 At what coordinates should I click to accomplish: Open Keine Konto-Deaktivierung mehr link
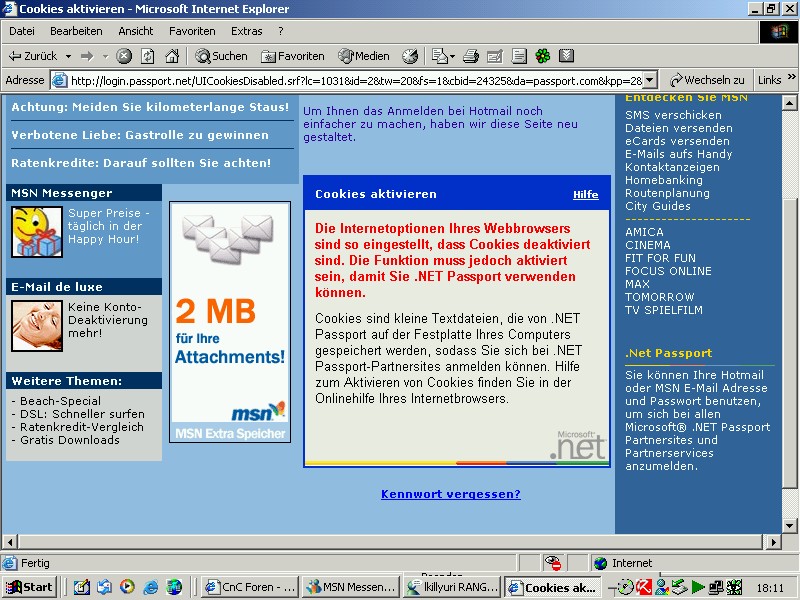click(108, 320)
